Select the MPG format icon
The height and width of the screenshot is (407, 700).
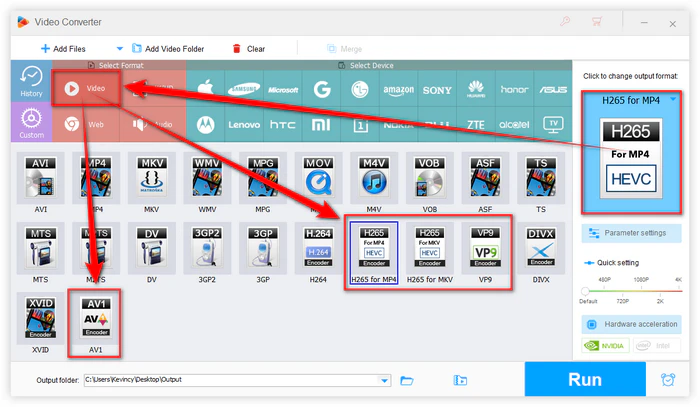(263, 178)
